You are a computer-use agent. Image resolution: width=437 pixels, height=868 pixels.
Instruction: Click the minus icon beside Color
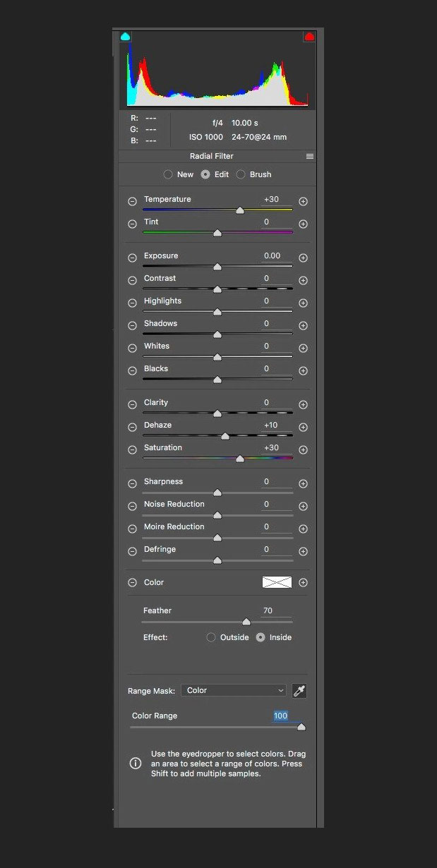coord(132,583)
